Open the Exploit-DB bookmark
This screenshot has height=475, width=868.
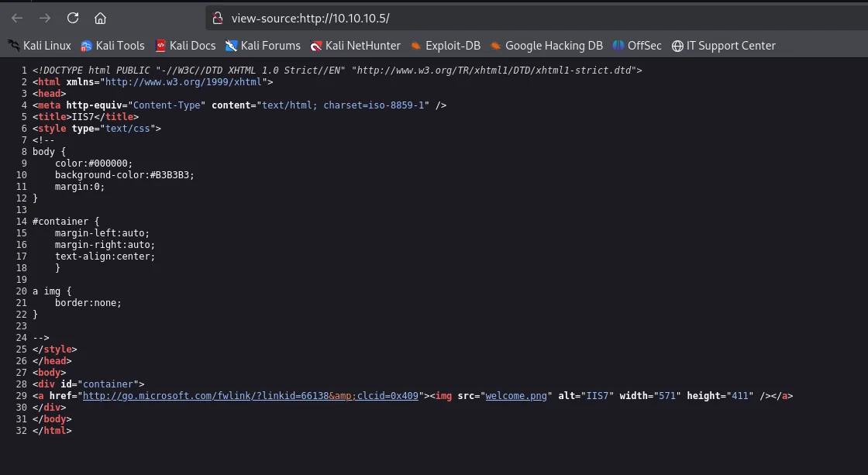coord(446,46)
